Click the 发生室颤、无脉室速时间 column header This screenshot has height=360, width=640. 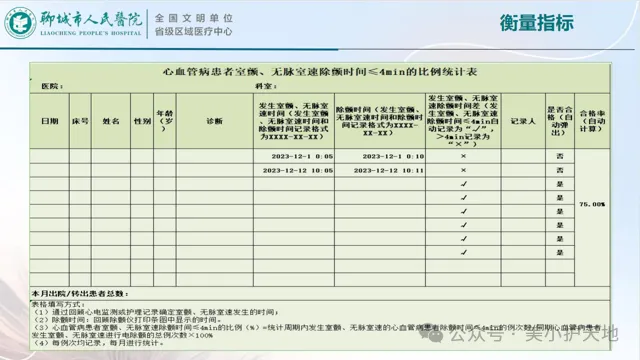[294, 121]
